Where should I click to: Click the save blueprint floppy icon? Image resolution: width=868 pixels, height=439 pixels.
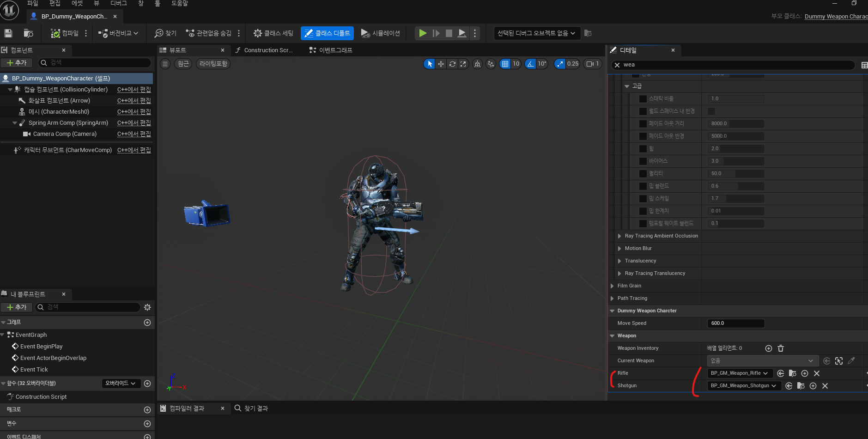click(8, 33)
